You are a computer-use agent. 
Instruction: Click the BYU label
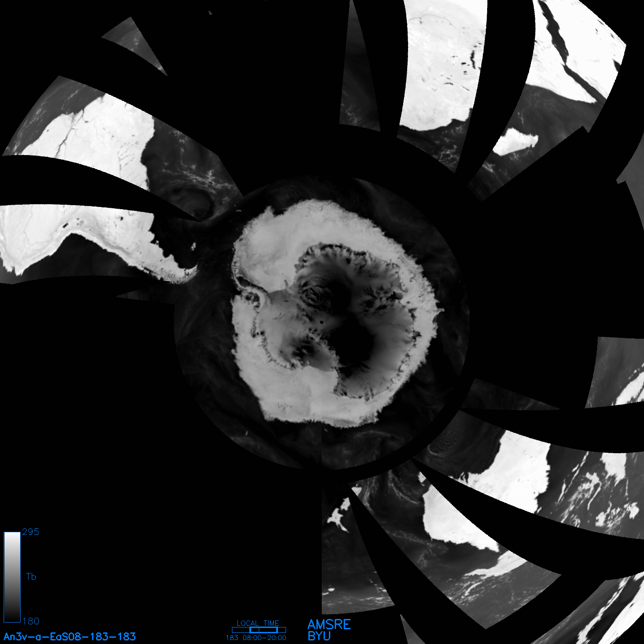319,636
